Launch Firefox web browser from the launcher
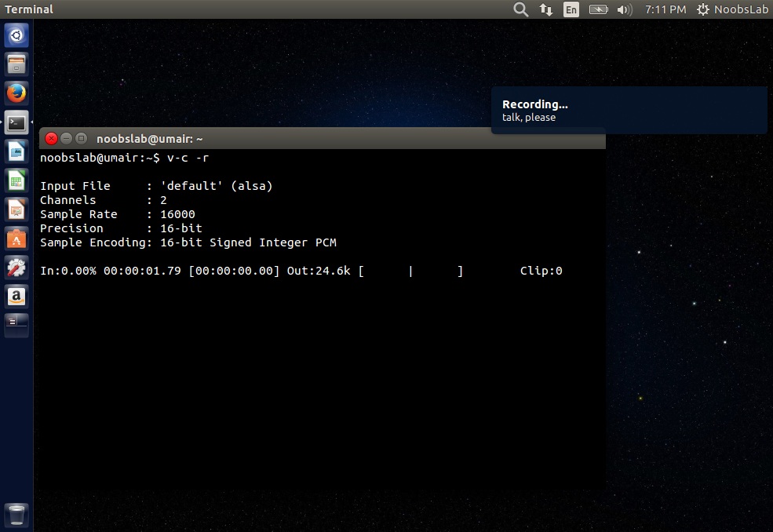Screen dimensions: 773x532 [x=16, y=93]
